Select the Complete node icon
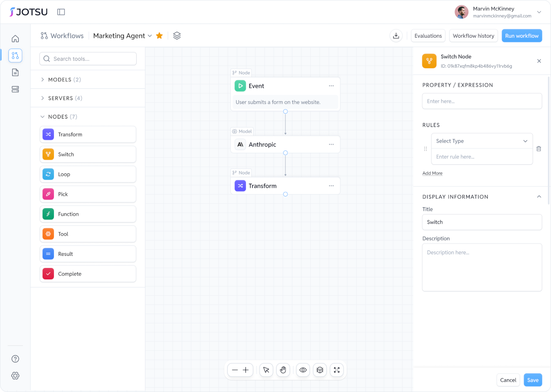Screen dimensions: 551x392 (x=48, y=273)
